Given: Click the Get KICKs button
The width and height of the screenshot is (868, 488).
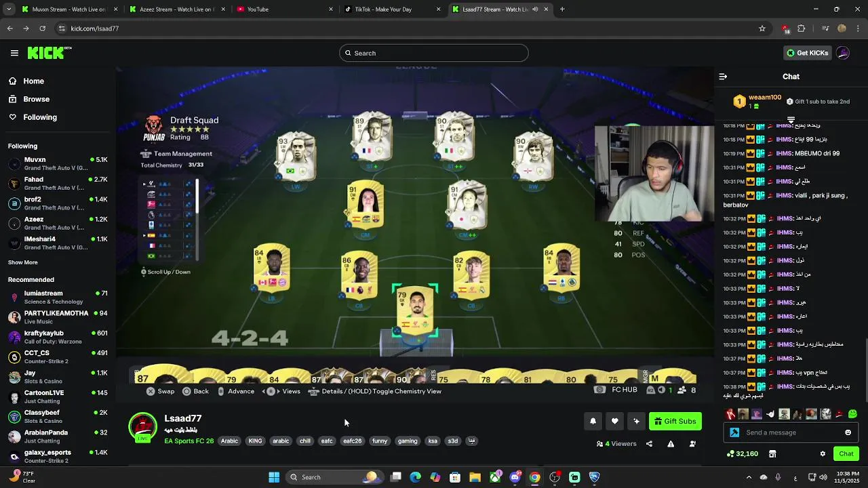Looking at the screenshot, I should coord(807,53).
